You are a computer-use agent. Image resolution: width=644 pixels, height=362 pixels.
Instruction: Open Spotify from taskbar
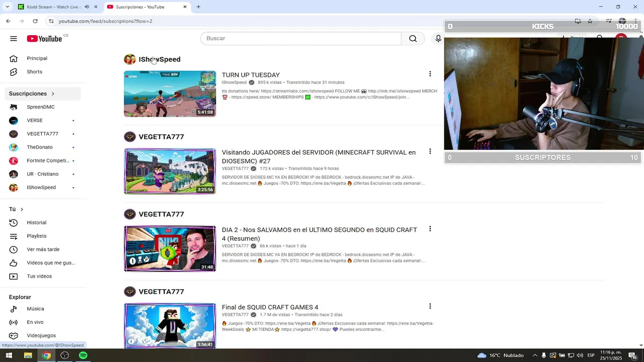click(83, 355)
